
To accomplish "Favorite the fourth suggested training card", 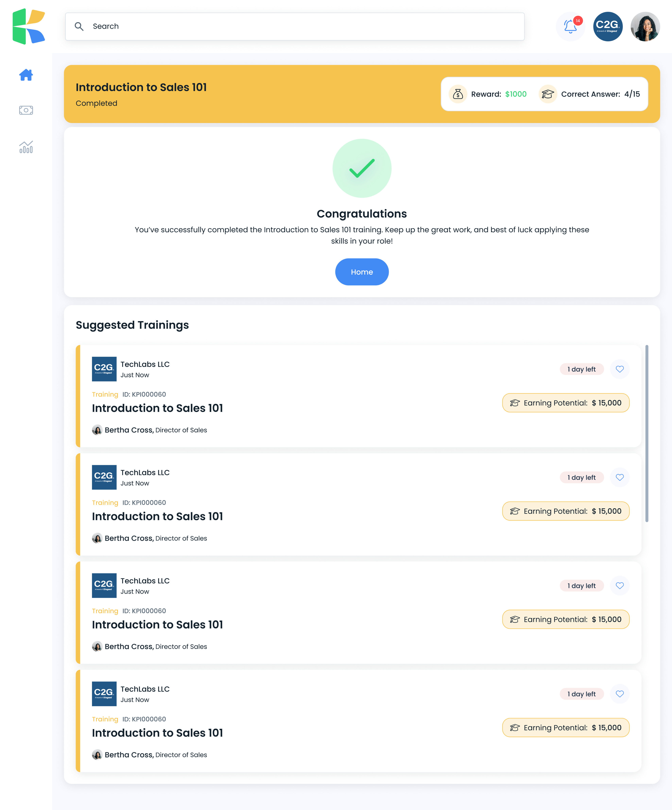I will click(620, 694).
